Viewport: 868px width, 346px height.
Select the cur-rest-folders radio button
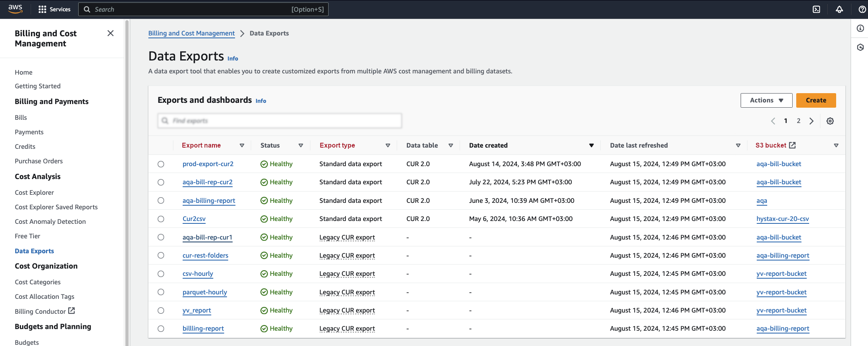tap(161, 255)
